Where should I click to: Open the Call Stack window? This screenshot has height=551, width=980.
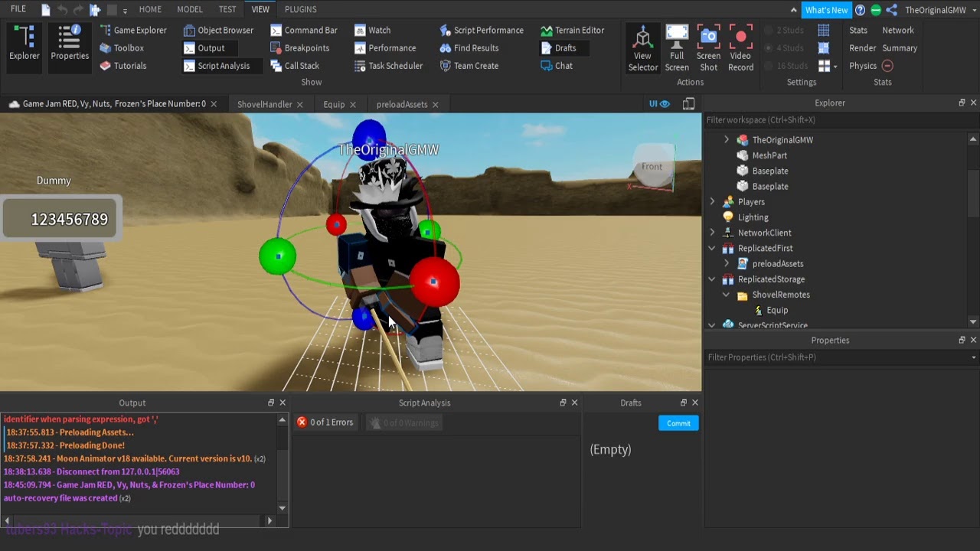click(x=295, y=66)
